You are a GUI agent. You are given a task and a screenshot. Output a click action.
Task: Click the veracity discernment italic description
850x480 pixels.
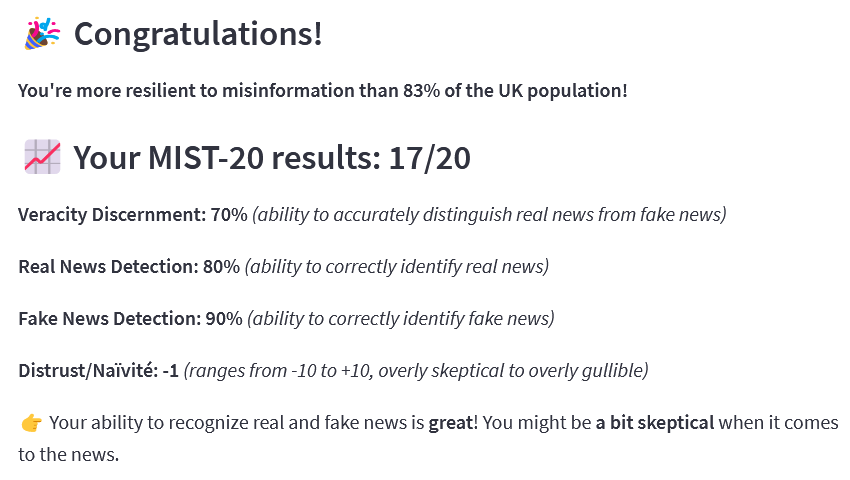489,215
